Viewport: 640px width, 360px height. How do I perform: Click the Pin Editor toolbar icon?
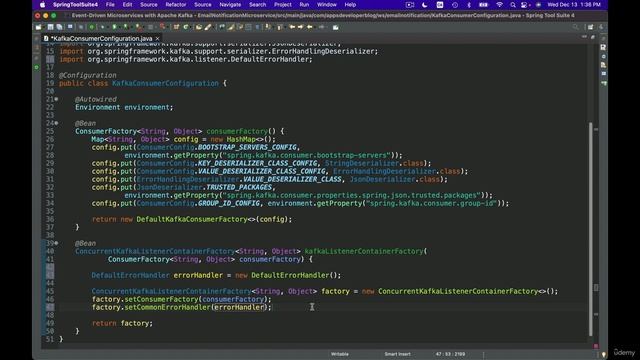point(336,27)
